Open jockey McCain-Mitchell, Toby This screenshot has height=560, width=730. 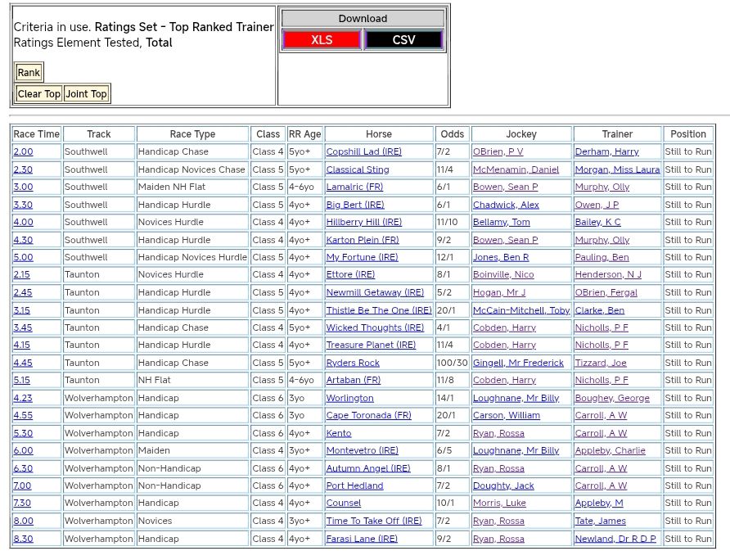click(520, 310)
